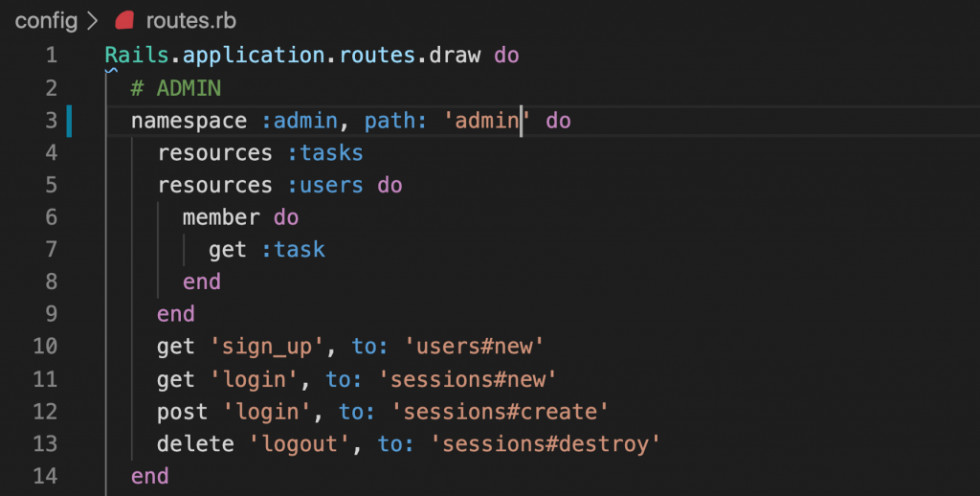The height and width of the screenshot is (496, 980).
Task: Click the 'logout' string
Action: click(299, 443)
